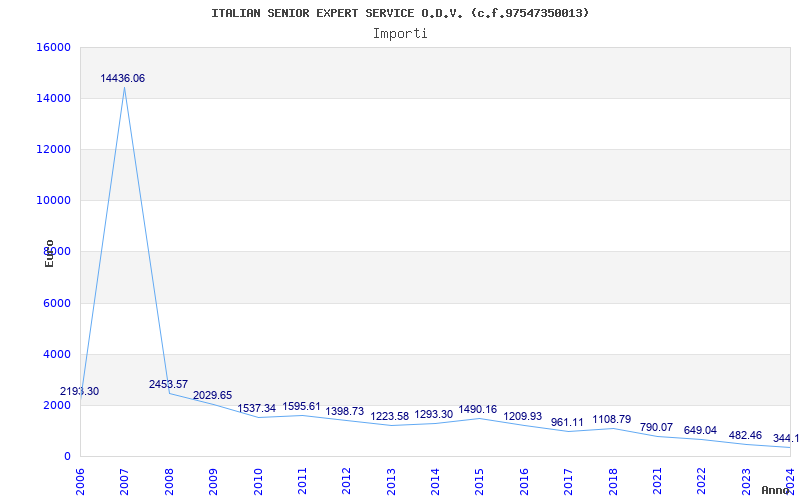
Task: Click y-axis tick 16000
Action: pyautogui.click(x=53, y=47)
